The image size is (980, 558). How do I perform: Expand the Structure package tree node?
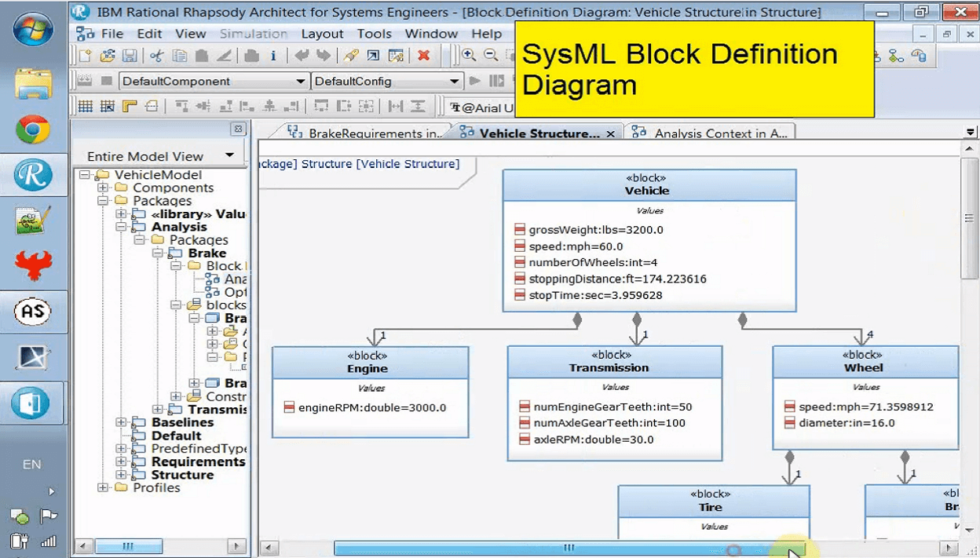[x=121, y=475]
